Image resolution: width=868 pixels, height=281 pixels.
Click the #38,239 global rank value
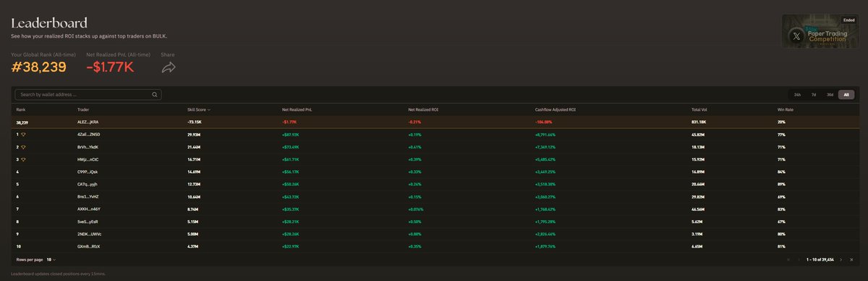39,67
